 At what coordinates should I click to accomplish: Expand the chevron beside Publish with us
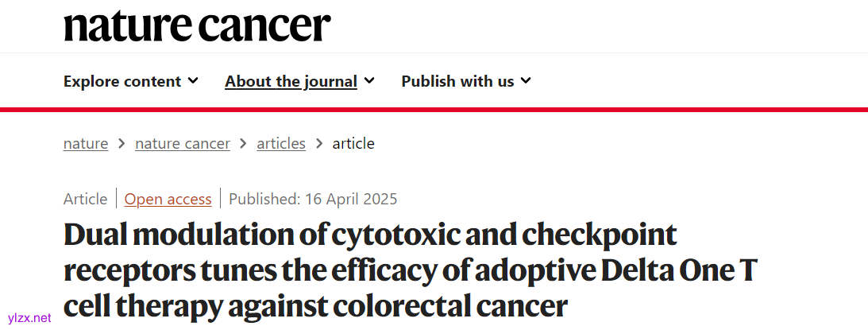[526, 81]
